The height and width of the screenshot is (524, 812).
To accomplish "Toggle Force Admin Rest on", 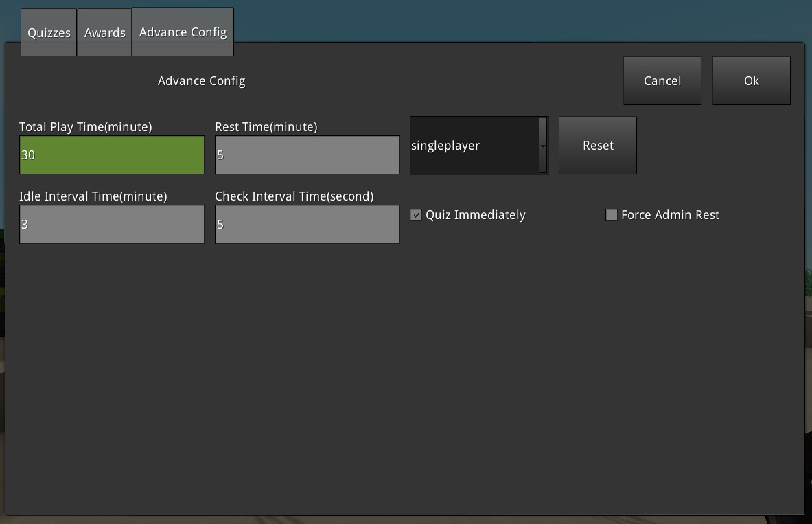I will pyautogui.click(x=611, y=215).
